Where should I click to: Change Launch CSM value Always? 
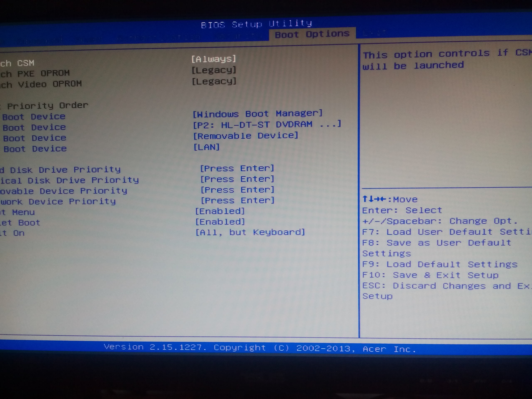click(214, 59)
